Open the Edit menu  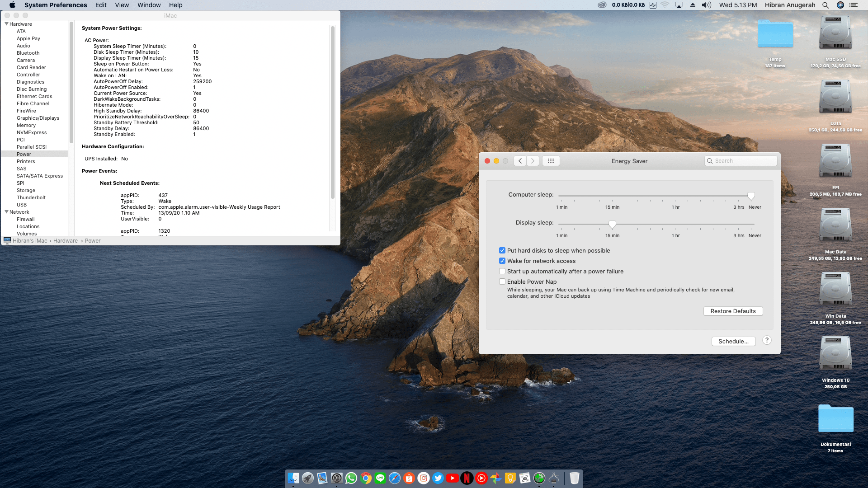pyautogui.click(x=101, y=5)
